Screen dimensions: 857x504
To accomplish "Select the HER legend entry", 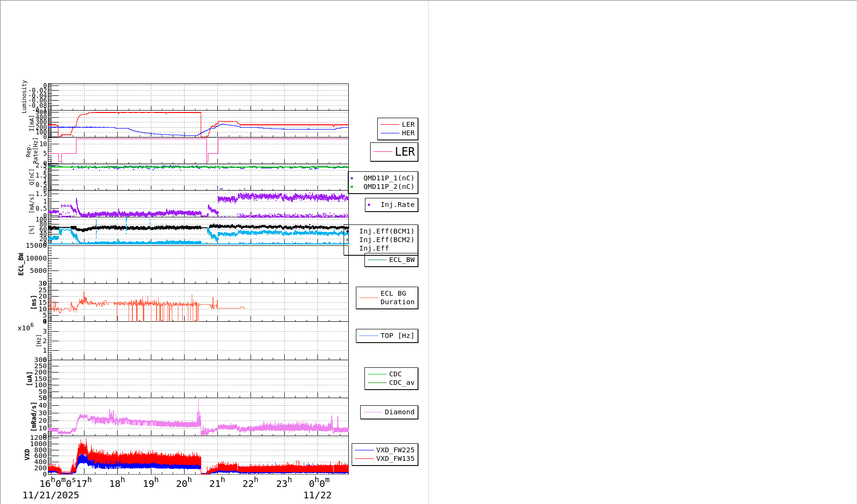I will pyautogui.click(x=398, y=133).
